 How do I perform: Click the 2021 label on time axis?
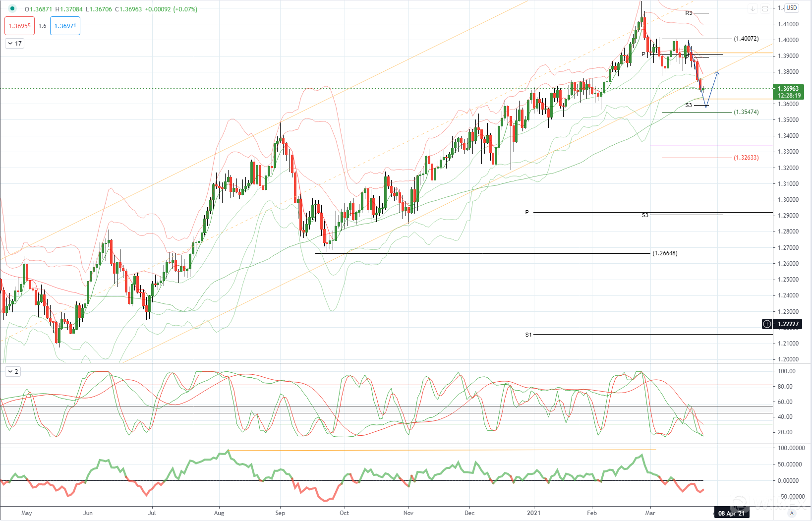533,513
